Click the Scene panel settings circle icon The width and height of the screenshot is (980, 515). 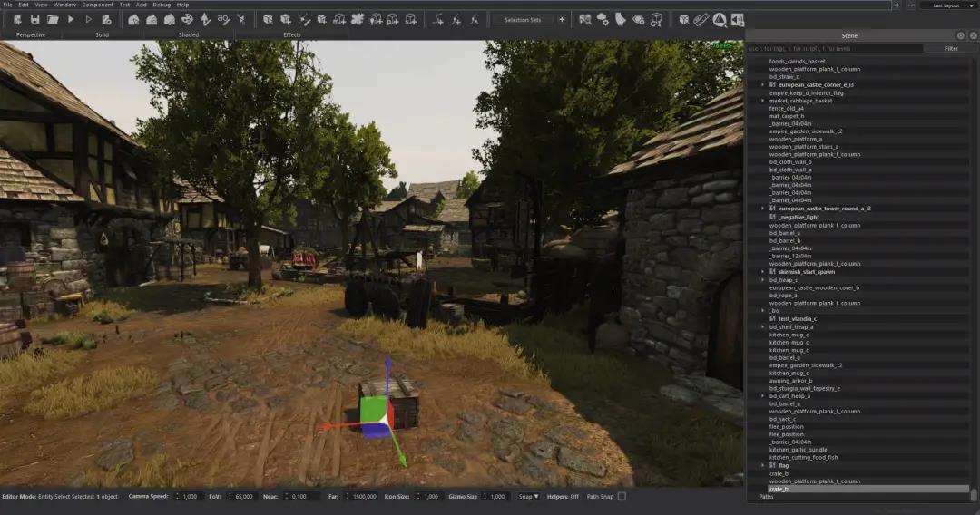[961, 35]
